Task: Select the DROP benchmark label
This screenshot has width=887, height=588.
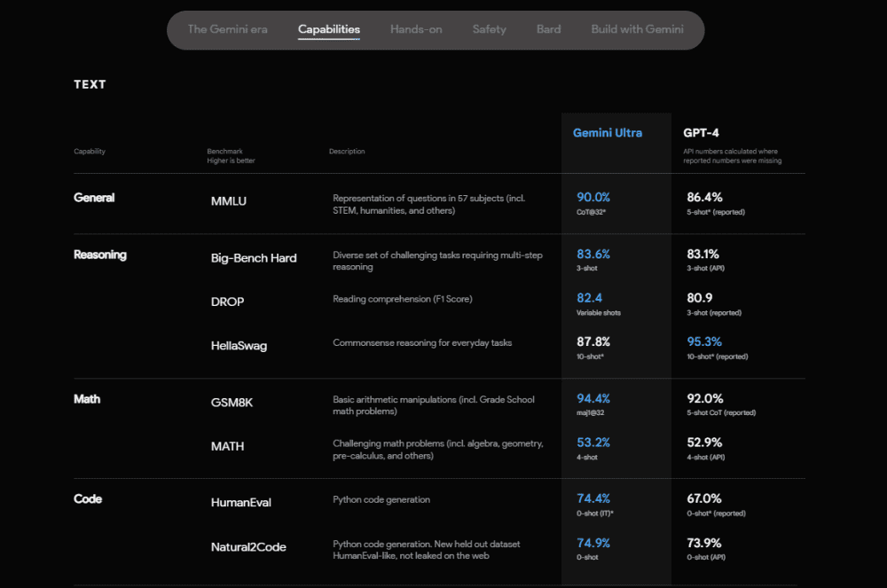Action: pos(227,302)
